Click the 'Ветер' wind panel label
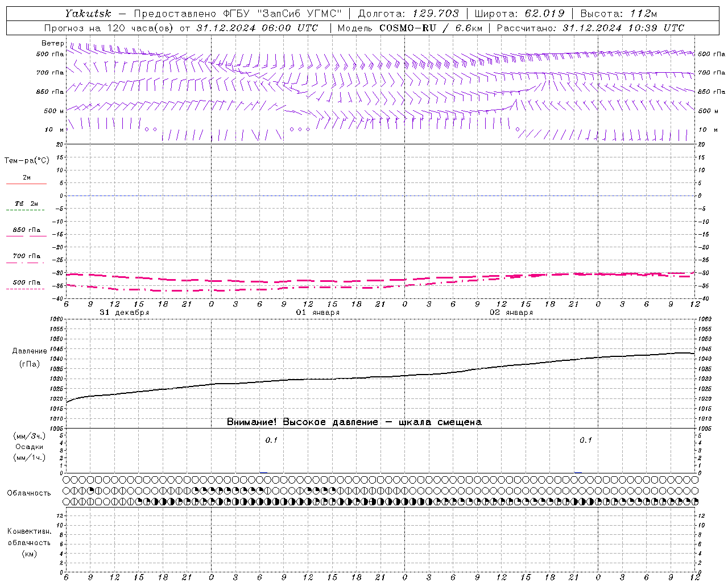Viewport: 728px width, 582px height. pyautogui.click(x=53, y=43)
